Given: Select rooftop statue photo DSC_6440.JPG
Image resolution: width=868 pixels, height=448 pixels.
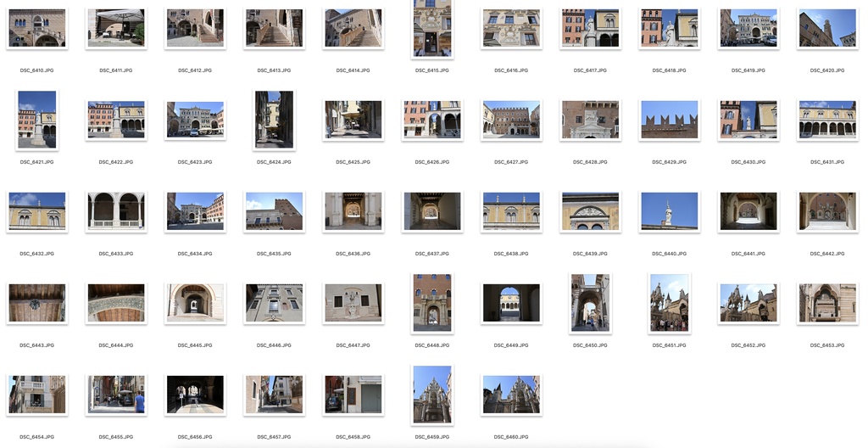Looking at the screenshot, I should click(x=670, y=211).
